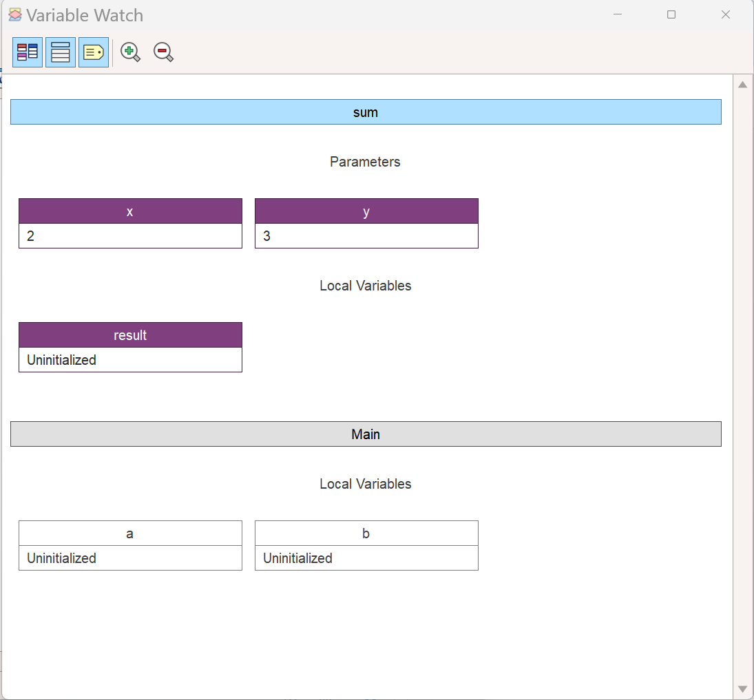Select the sum function header bar
The image size is (754, 700).
pos(366,112)
